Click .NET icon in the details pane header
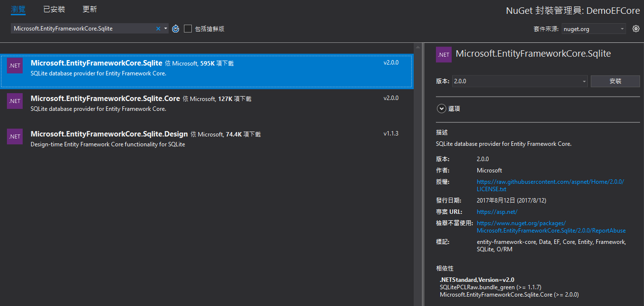 coord(444,55)
